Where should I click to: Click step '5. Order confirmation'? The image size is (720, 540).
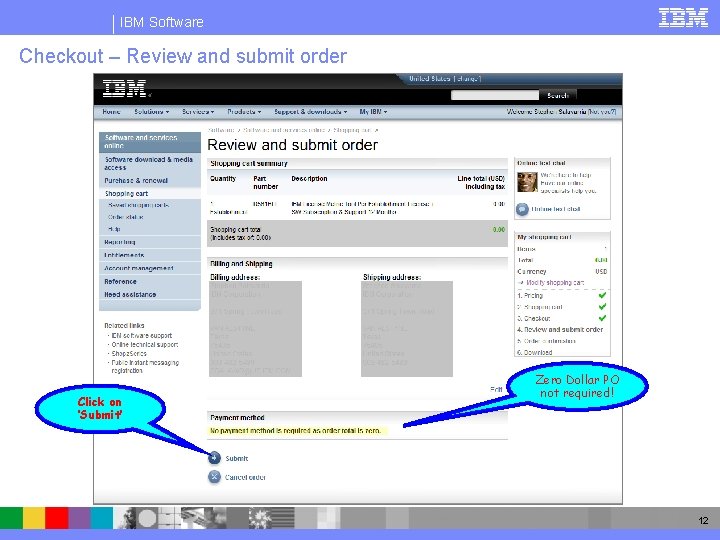pos(546,341)
